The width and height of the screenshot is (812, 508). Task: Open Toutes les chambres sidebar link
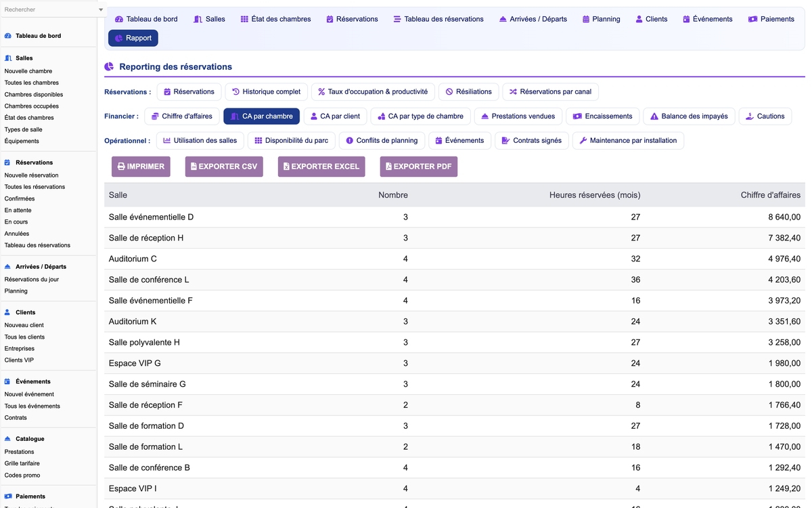pos(32,83)
